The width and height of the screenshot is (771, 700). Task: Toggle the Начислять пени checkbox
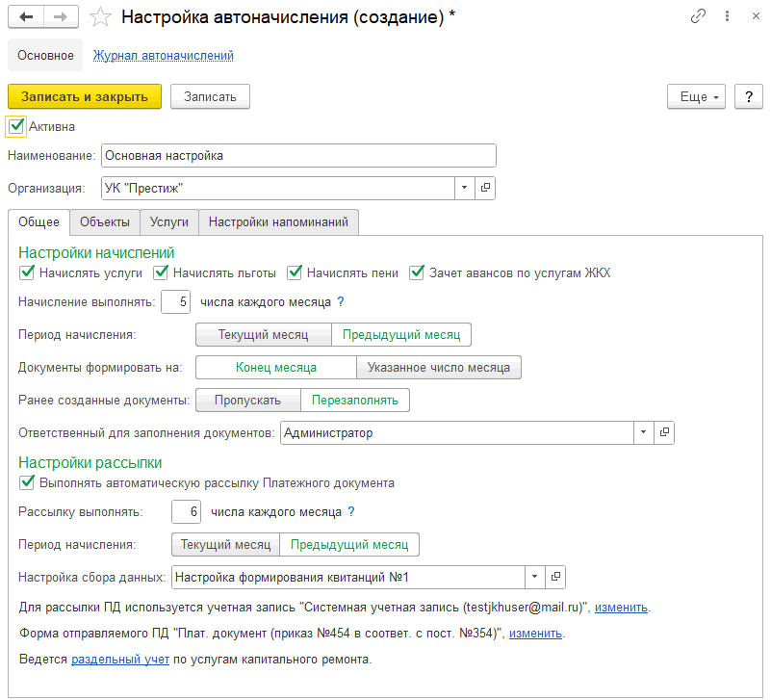tap(295, 272)
